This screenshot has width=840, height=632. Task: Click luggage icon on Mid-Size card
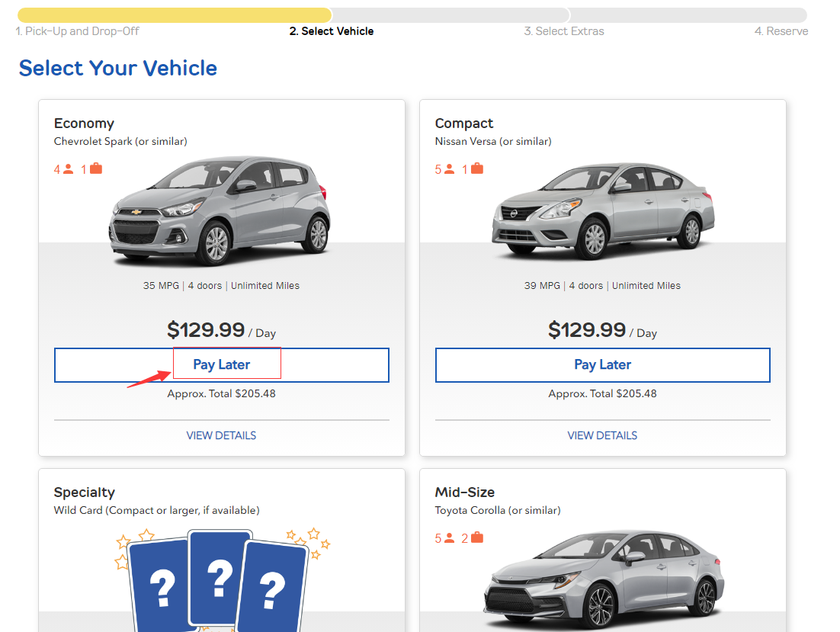pyautogui.click(x=477, y=537)
